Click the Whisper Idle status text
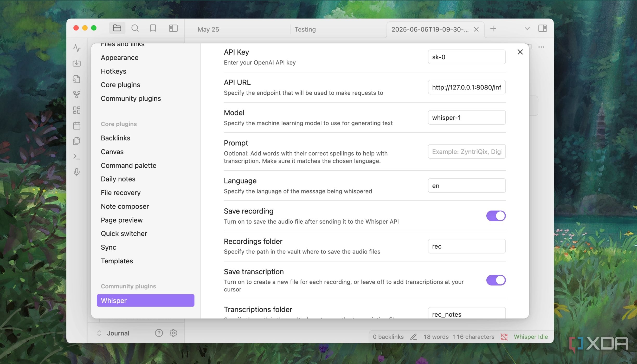Screen dimensions: 637x364 tap(531, 337)
